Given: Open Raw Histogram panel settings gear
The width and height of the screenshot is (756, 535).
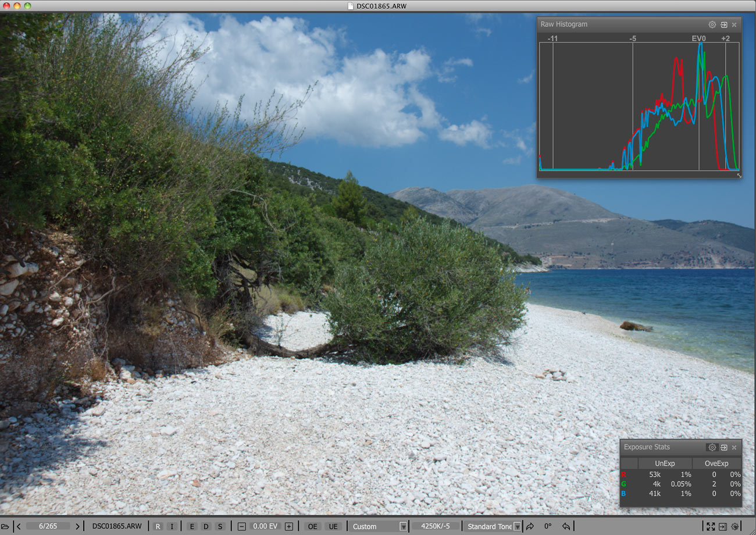Looking at the screenshot, I should click(712, 24).
